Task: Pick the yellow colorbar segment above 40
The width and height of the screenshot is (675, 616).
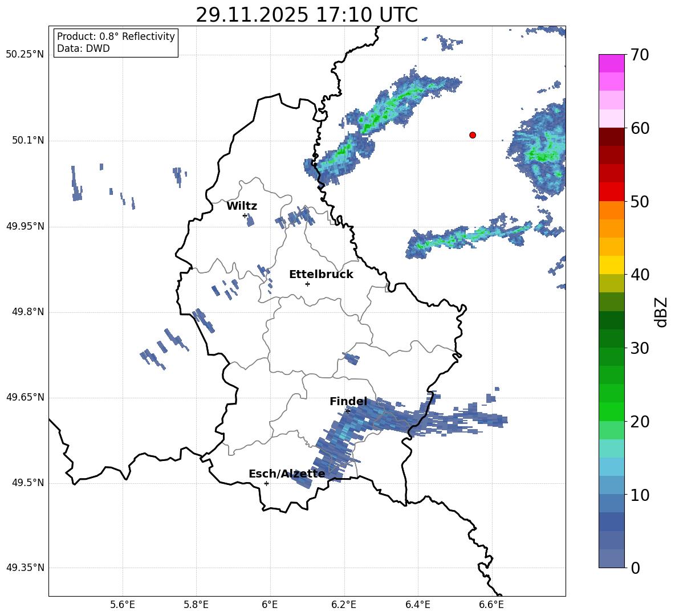Action: [612, 265]
